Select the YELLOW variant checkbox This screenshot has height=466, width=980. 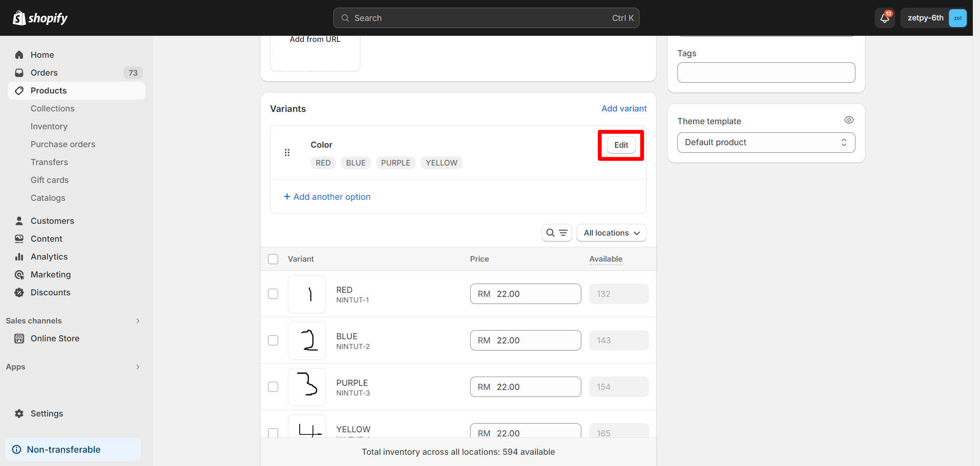(273, 433)
